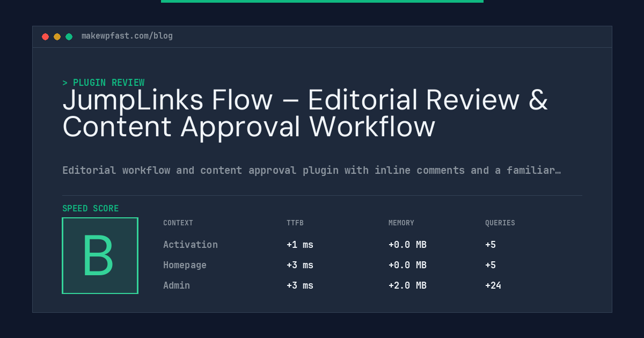644x338 pixels.
Task: Click Activation queries value +5
Action: [491, 245]
